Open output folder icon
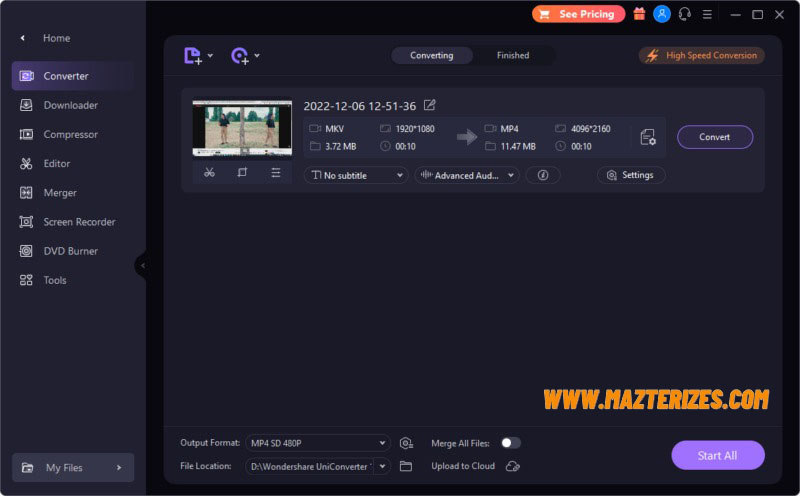The height and width of the screenshot is (496, 800). [x=406, y=466]
